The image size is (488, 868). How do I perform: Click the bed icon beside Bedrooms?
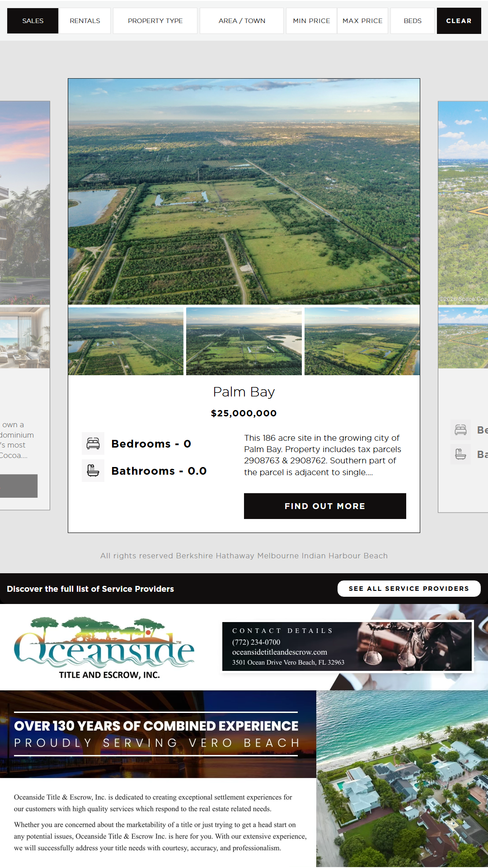click(93, 443)
